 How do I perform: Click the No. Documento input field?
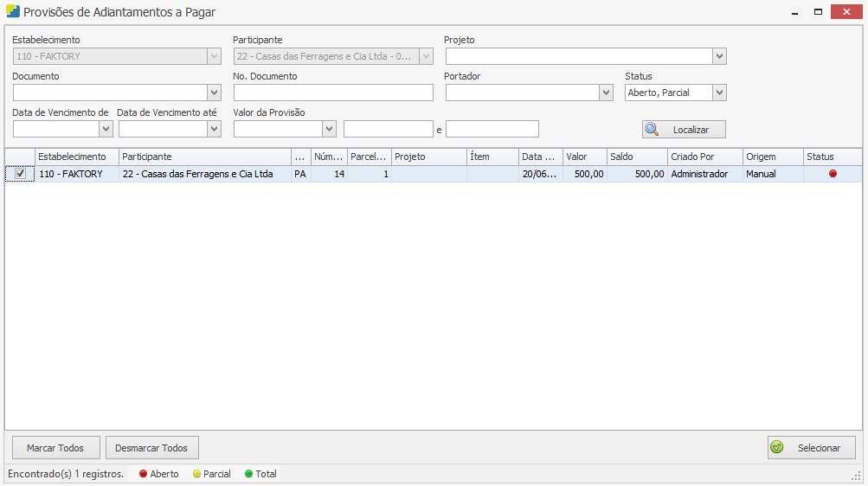click(x=333, y=93)
